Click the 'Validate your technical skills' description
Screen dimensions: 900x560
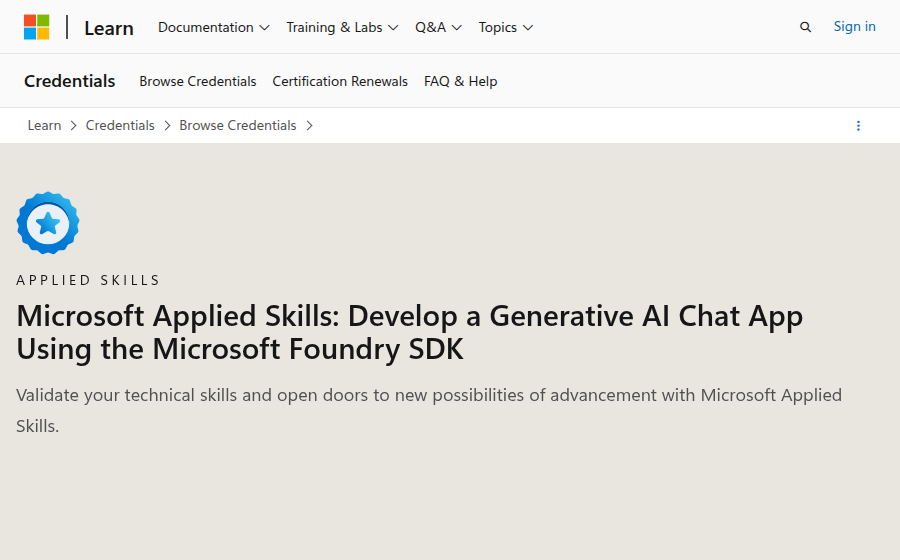click(429, 410)
